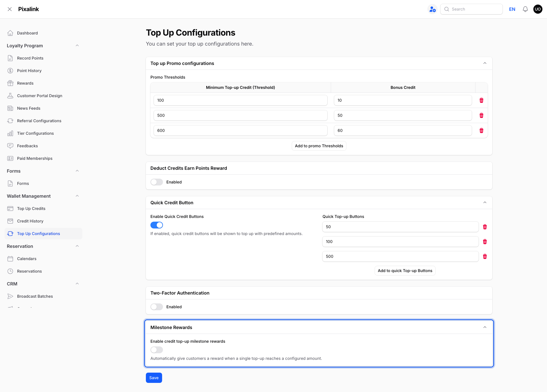547x392 pixels.
Task: Open the notifications bell
Action: click(525, 9)
